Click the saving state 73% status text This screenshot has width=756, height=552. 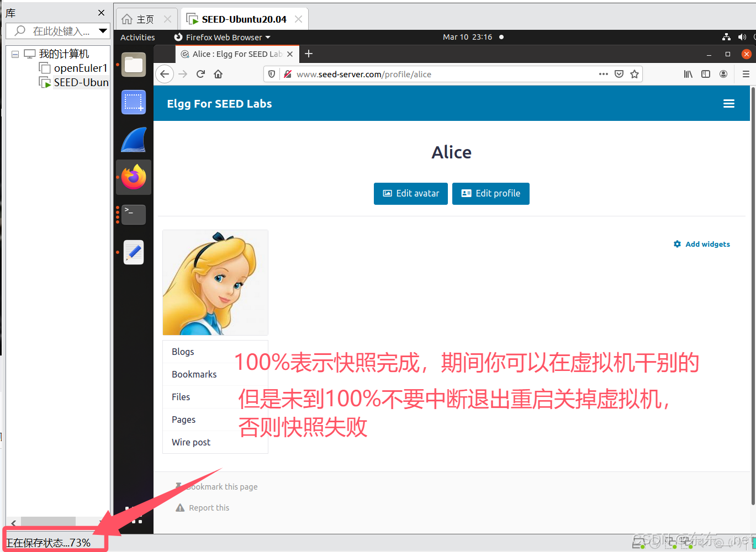[49, 543]
